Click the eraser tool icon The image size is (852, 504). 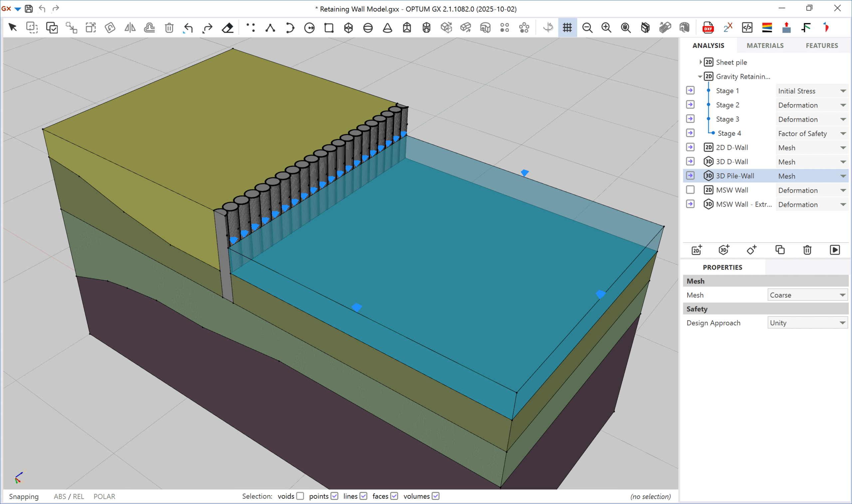click(x=227, y=28)
